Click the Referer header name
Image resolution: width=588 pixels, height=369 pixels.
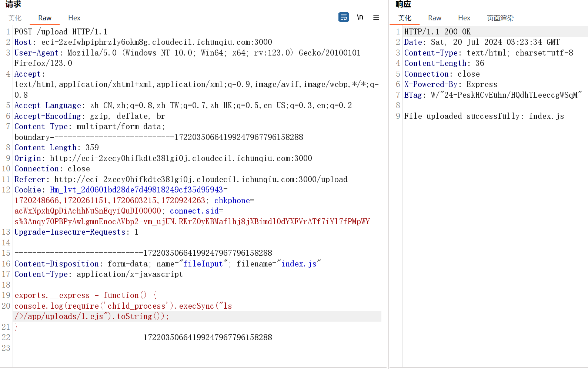[30, 180]
